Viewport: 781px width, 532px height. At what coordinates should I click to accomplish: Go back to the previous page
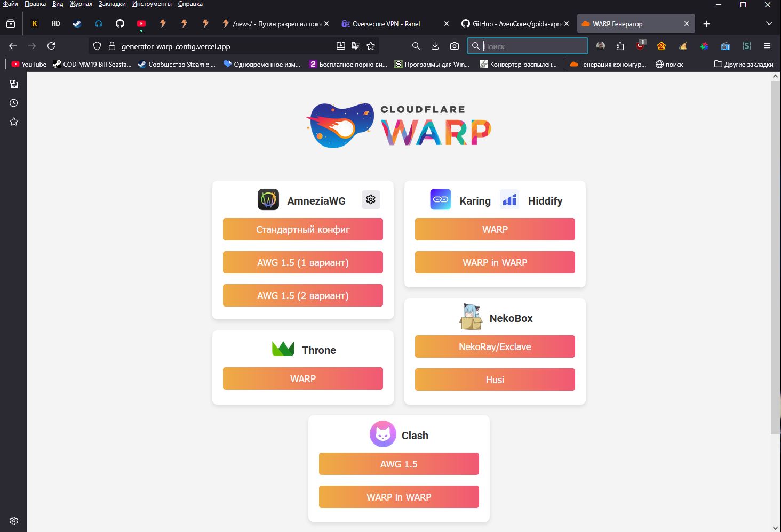13,46
